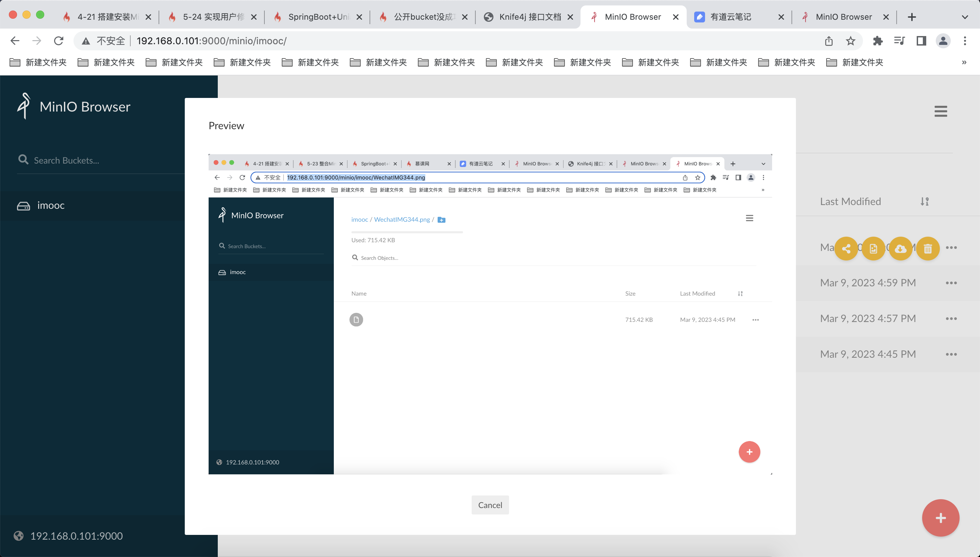Viewport: 980px width, 557px height.
Task: Click the red plus upload button
Action: 941,518
